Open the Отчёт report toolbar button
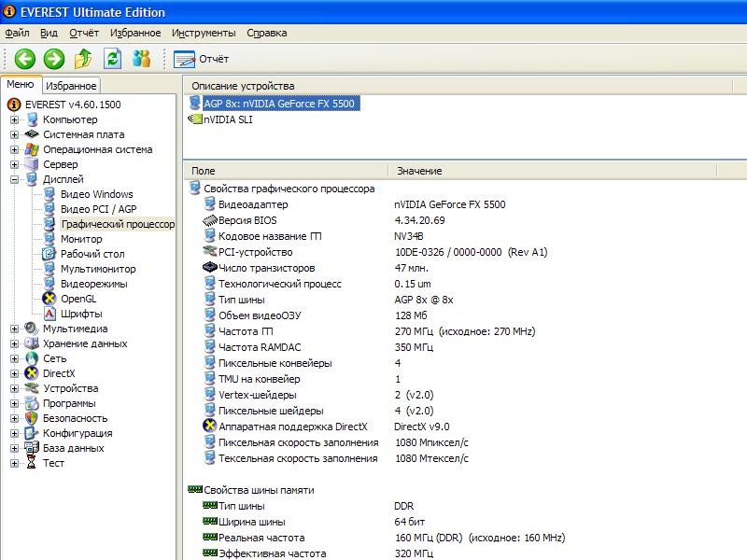Screen dimensions: 747x560 click(x=202, y=59)
